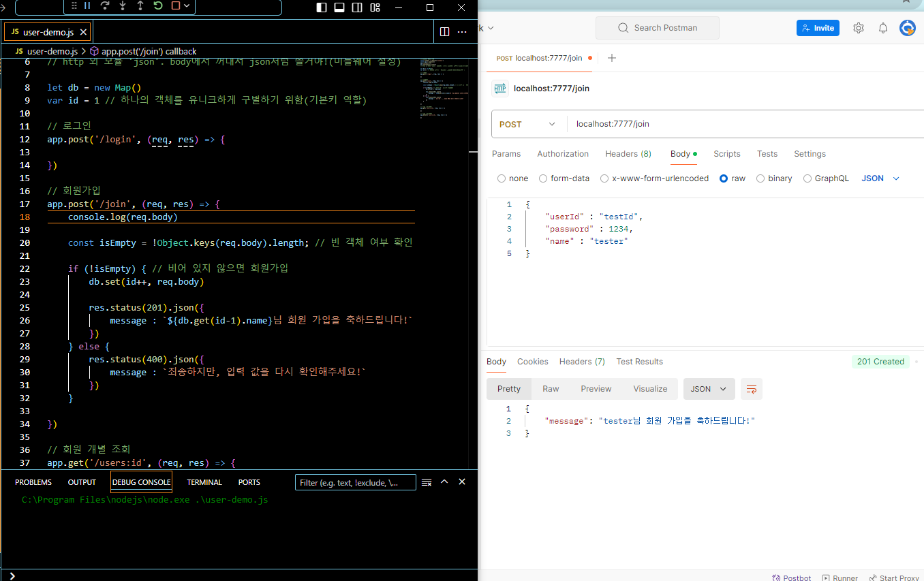This screenshot has height=581, width=924.
Task: Switch response view to Raw
Action: (551, 389)
